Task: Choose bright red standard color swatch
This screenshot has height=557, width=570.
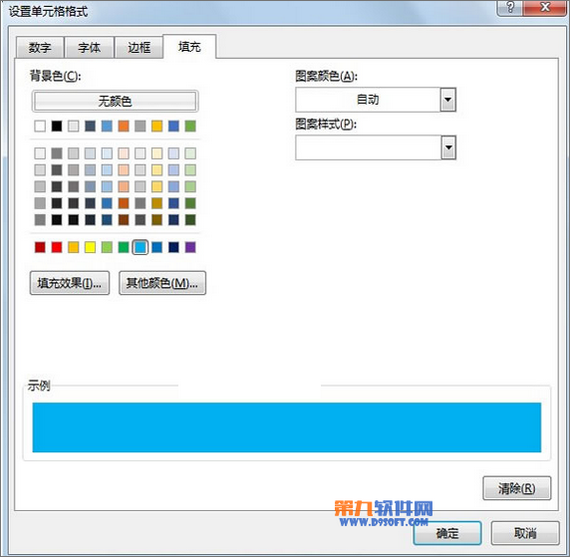Action: coord(57,247)
